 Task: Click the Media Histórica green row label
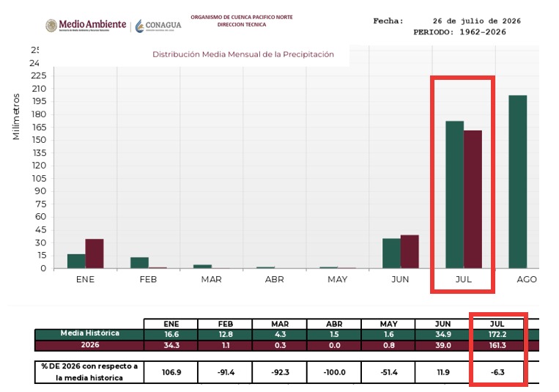pyautogui.click(x=89, y=333)
